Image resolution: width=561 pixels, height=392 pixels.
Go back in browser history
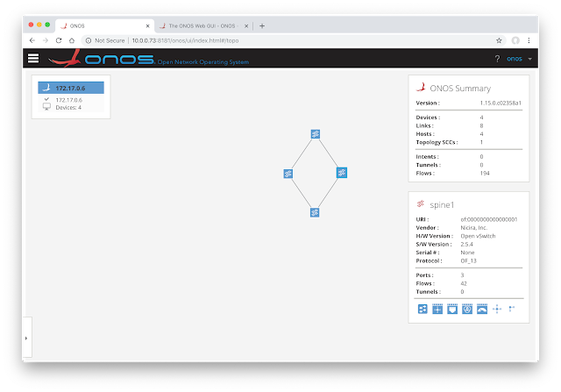(x=32, y=40)
